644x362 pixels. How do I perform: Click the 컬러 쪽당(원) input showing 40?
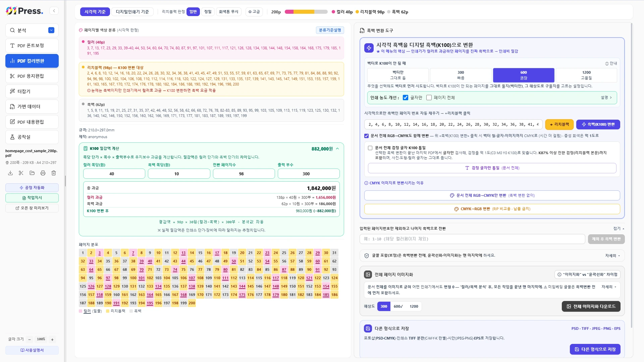point(114,174)
